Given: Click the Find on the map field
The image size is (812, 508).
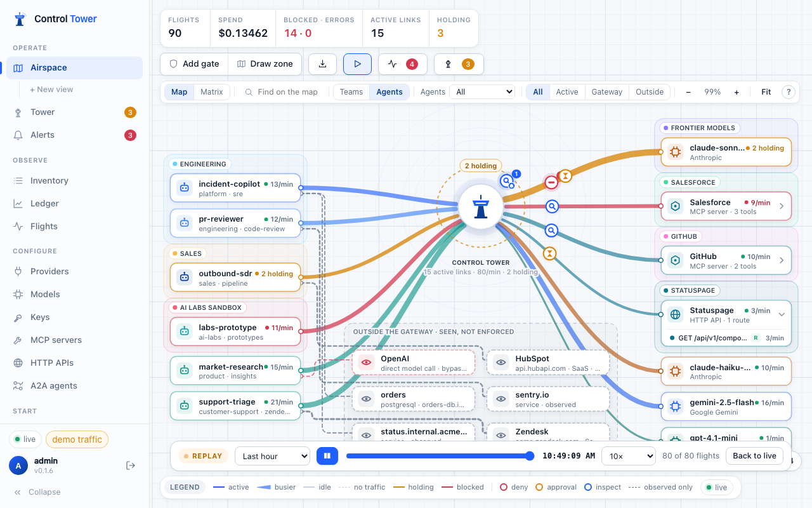Looking at the screenshot, I should point(283,92).
